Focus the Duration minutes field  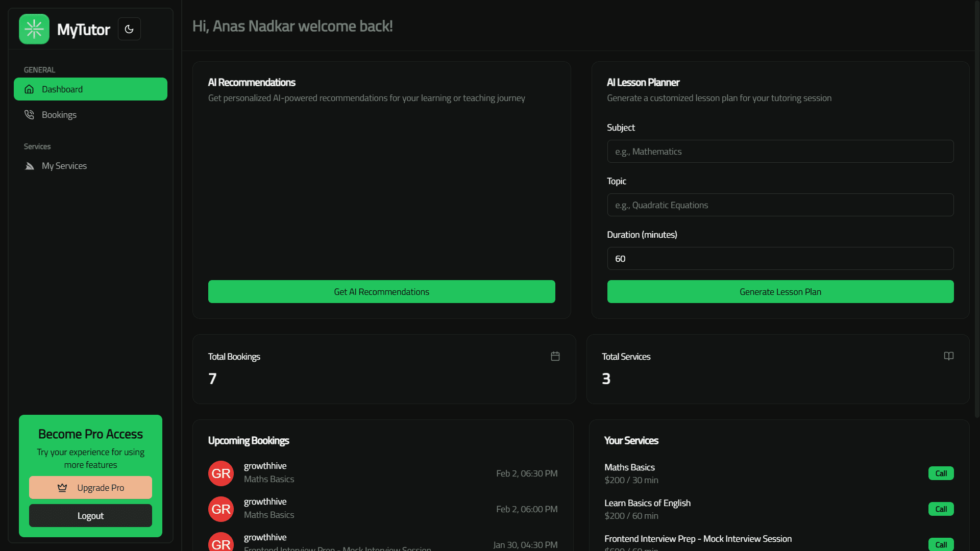pos(780,259)
